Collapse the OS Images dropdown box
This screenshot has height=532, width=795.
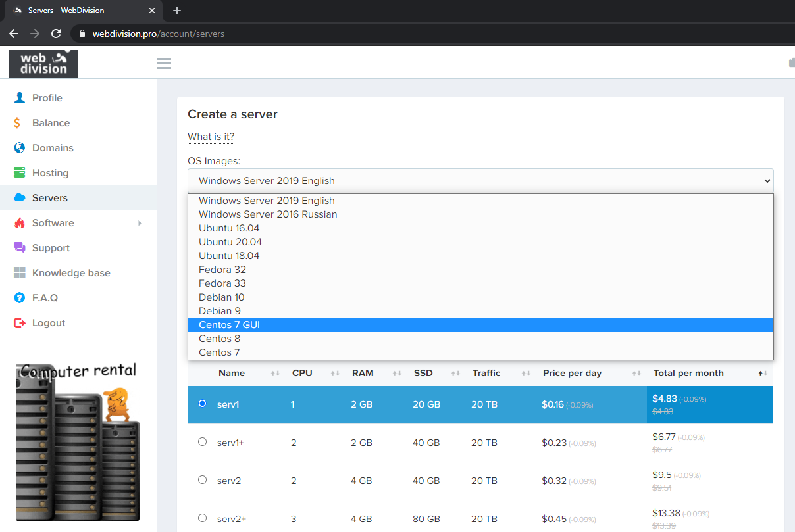[x=480, y=181]
